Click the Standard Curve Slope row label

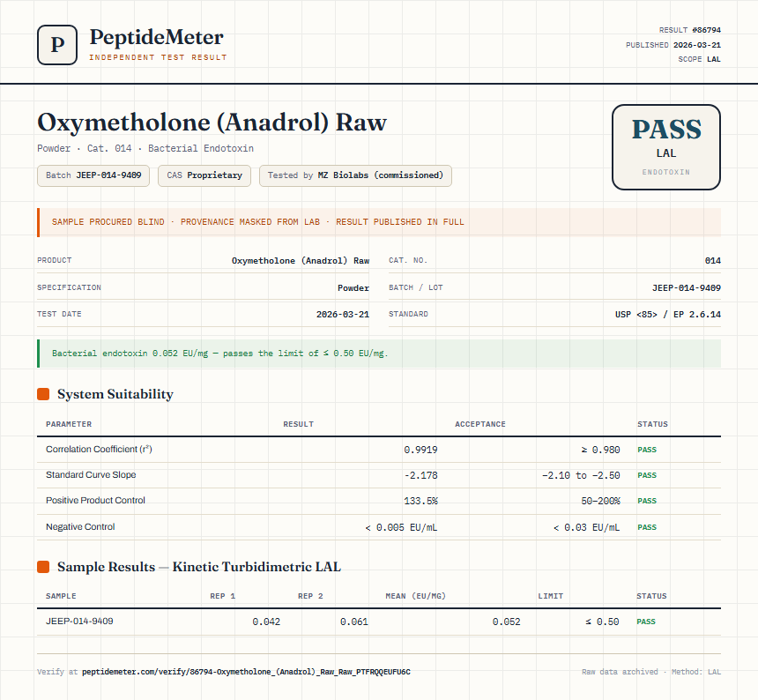pos(91,474)
